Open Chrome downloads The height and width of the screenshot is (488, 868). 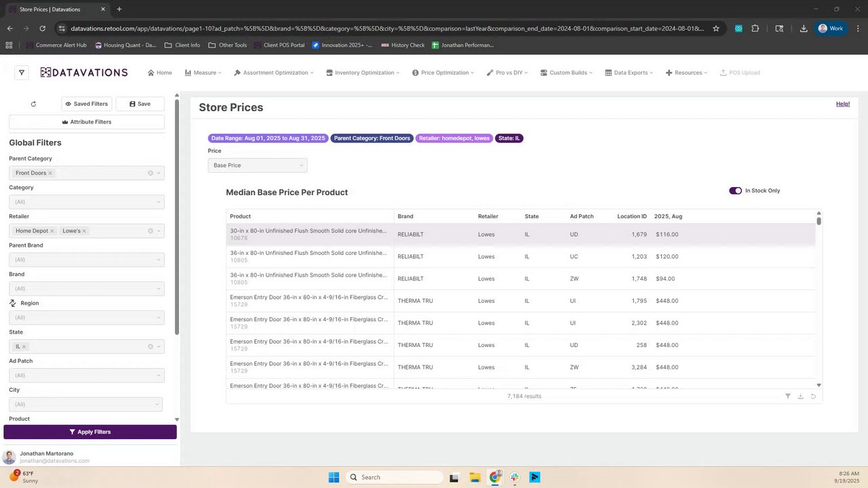click(804, 28)
